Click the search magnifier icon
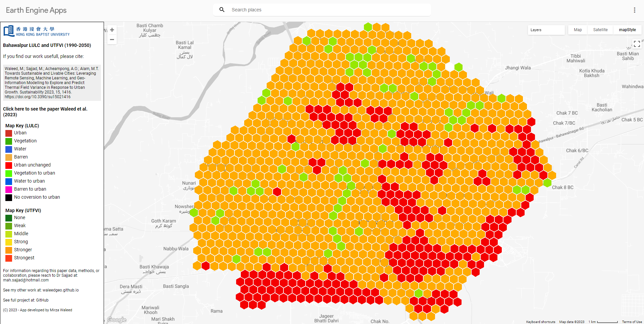This screenshot has width=644, height=324. pyautogui.click(x=222, y=10)
